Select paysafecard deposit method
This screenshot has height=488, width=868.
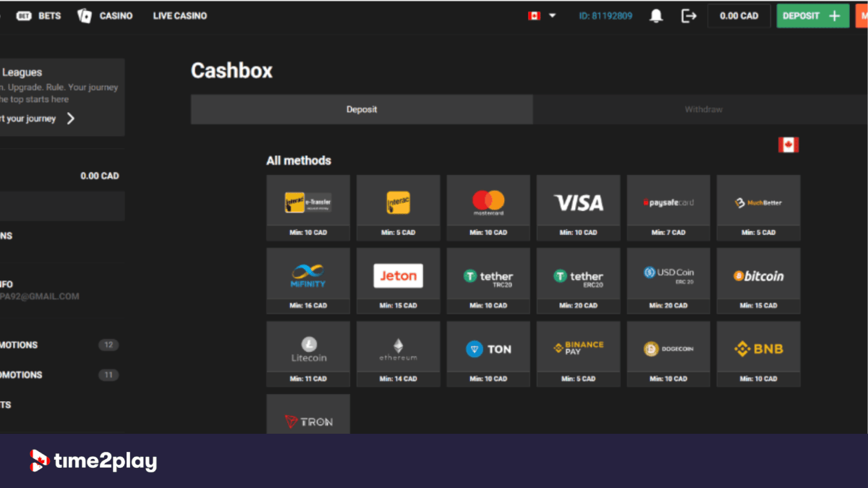pyautogui.click(x=668, y=207)
